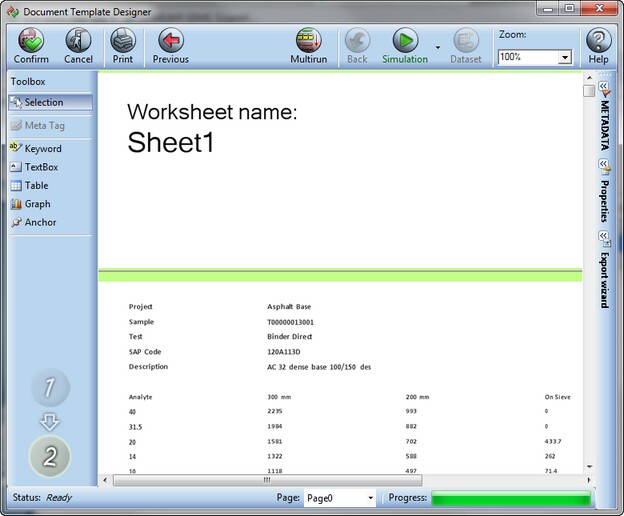Viewport: 624px width, 516px height.
Task: Click the cell value '702'
Action: (x=411, y=441)
